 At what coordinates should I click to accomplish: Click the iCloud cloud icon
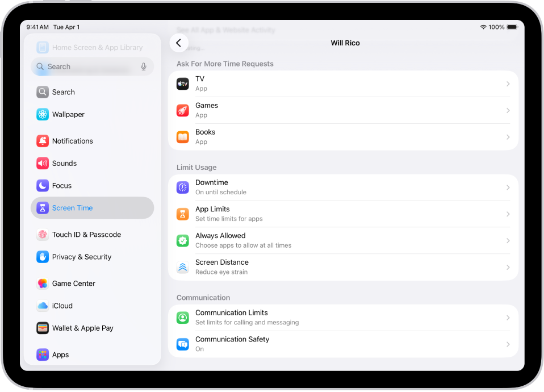[x=43, y=306]
